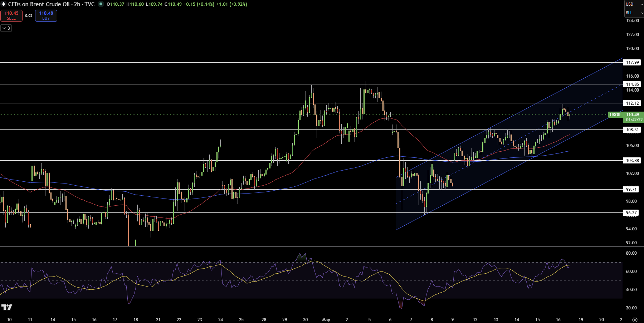Click the May label on time axis
Viewport: 644px width, 323px height.
pos(326,320)
